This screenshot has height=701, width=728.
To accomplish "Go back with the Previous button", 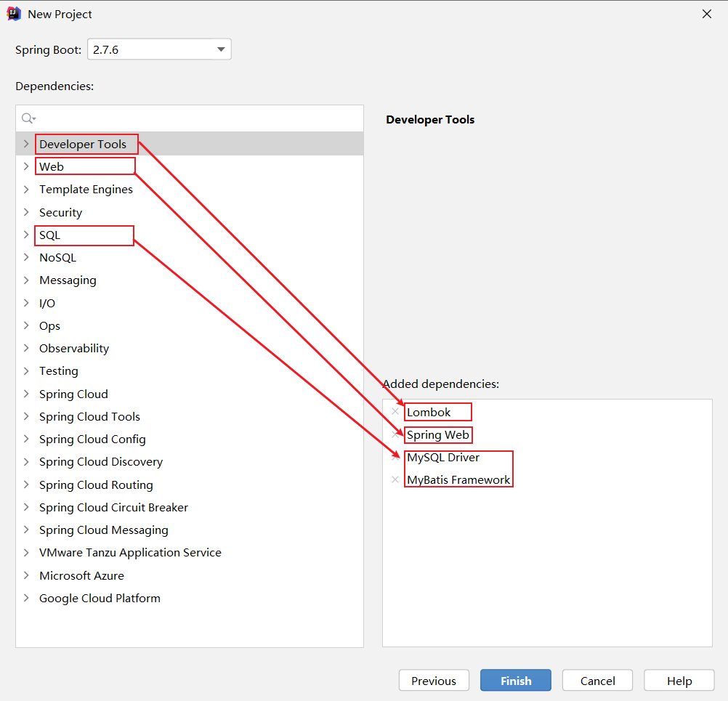I will tap(434, 681).
